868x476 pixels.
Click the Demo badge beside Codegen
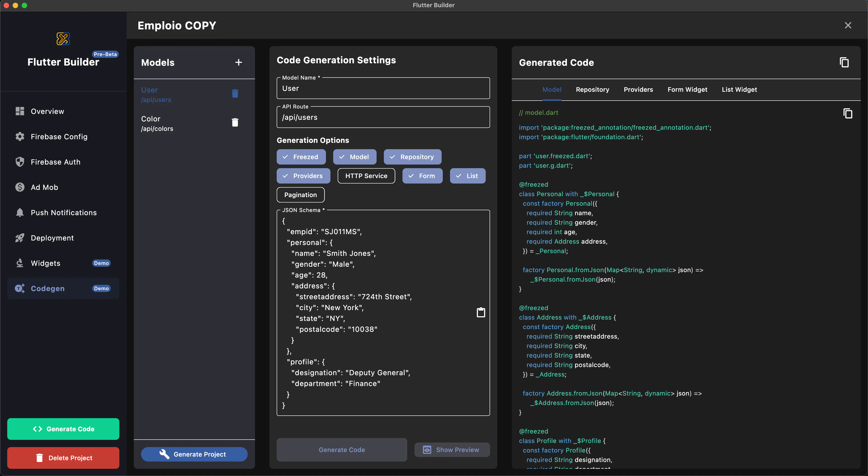pyautogui.click(x=101, y=288)
